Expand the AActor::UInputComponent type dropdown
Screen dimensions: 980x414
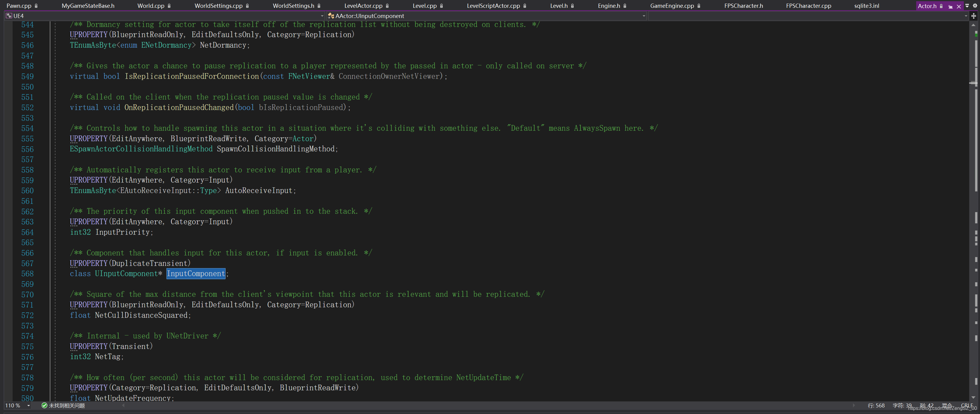tap(644, 16)
